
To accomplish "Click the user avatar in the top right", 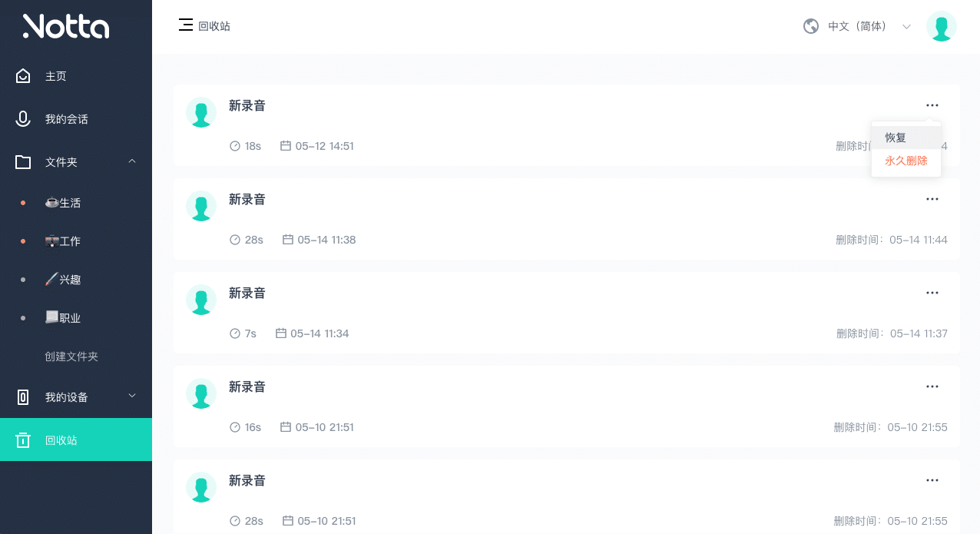I will [x=942, y=25].
